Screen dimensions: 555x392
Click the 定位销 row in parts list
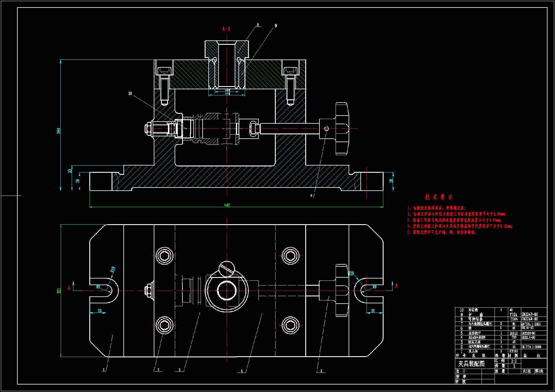tap(473, 310)
